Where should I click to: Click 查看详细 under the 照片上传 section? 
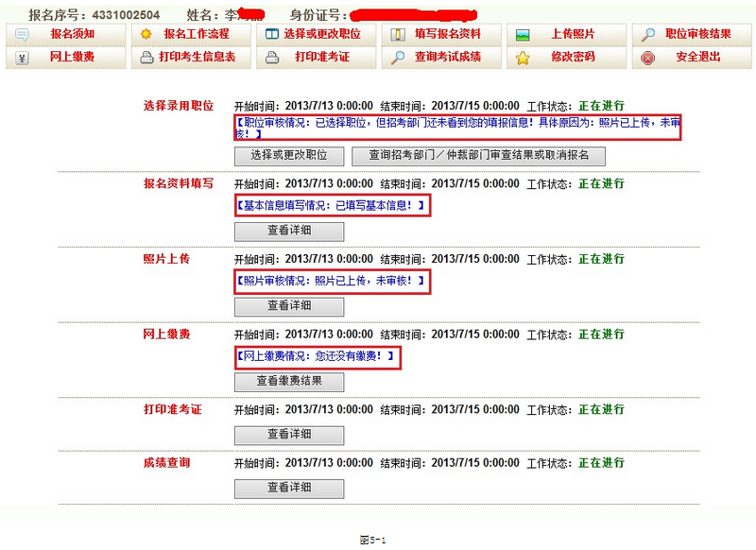coord(289,306)
